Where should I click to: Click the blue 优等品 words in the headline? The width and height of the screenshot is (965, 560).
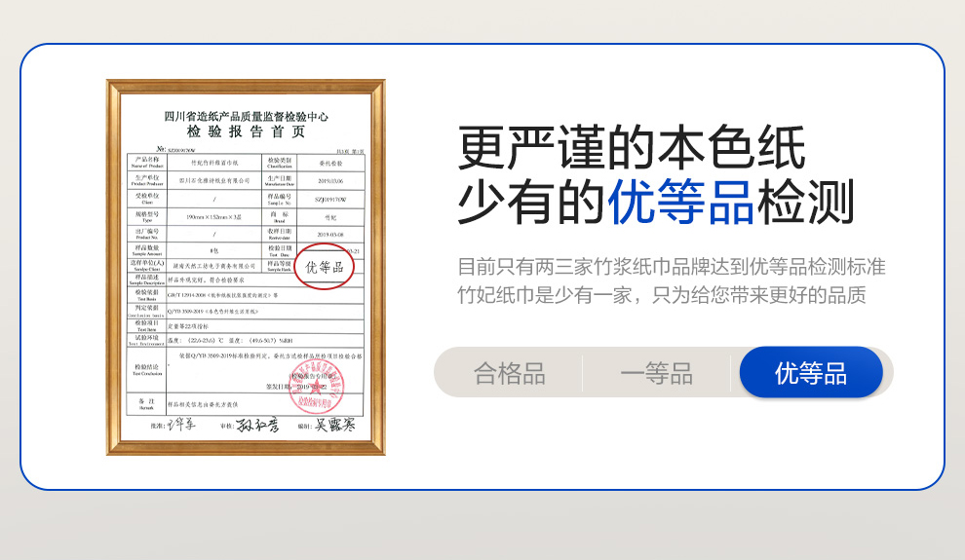point(680,202)
